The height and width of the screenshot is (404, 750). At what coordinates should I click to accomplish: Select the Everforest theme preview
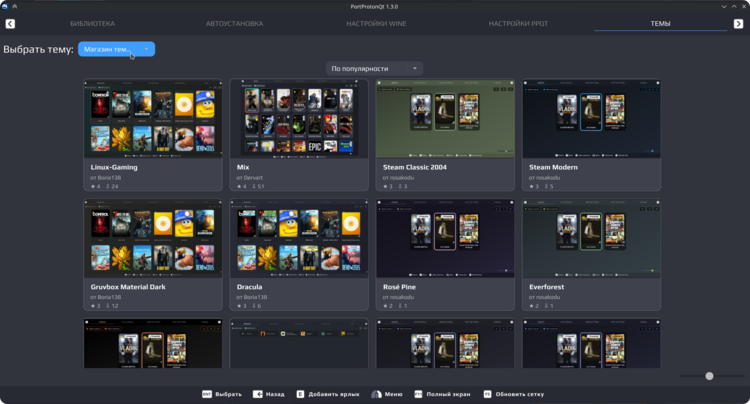point(591,239)
